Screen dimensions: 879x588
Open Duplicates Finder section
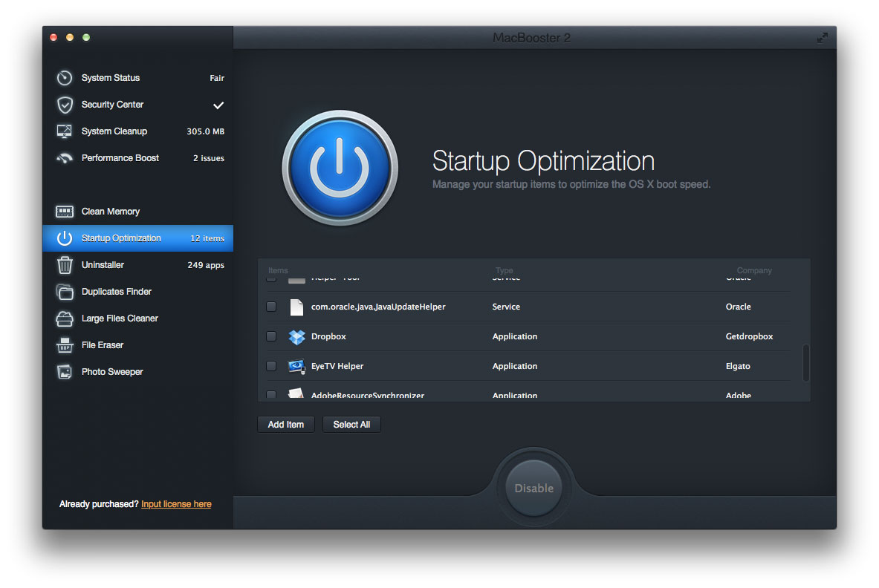[138, 292]
